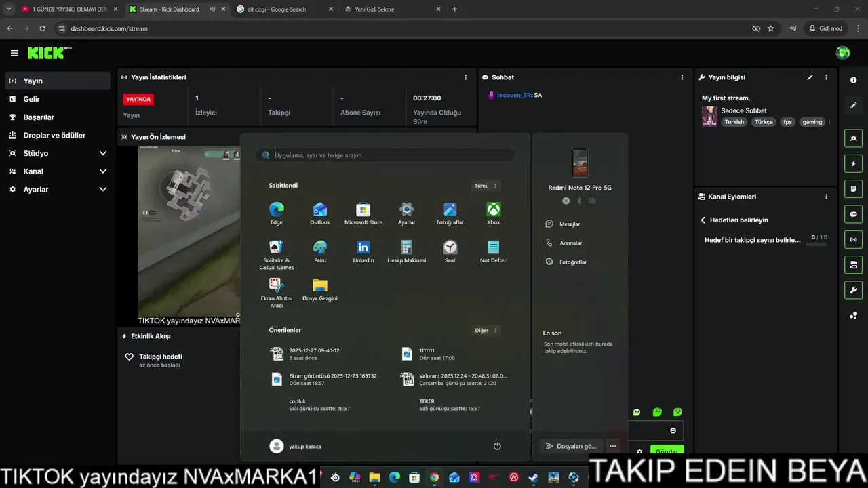Expand the Stüdyo sidebar section
This screenshot has height=488, width=868.
(x=58, y=153)
